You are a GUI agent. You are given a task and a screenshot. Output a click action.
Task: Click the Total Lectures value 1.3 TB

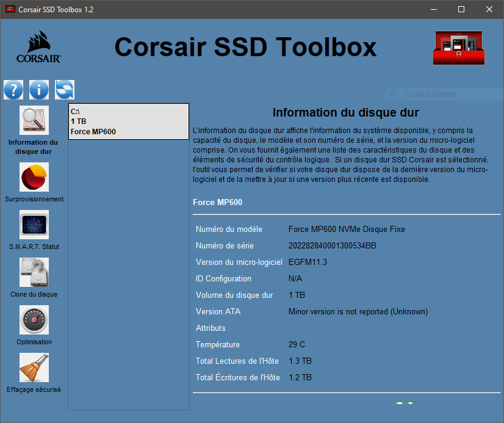(x=300, y=361)
